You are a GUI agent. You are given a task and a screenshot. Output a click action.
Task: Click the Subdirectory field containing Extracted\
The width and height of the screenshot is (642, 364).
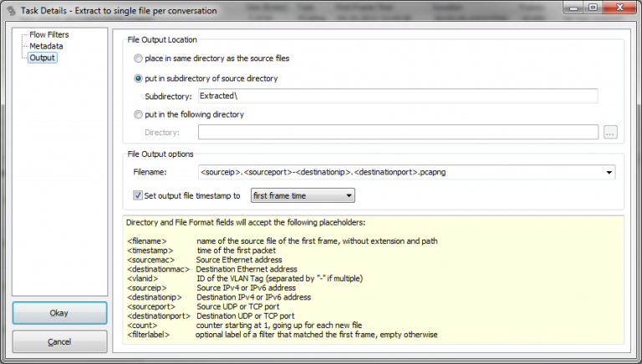pos(397,96)
